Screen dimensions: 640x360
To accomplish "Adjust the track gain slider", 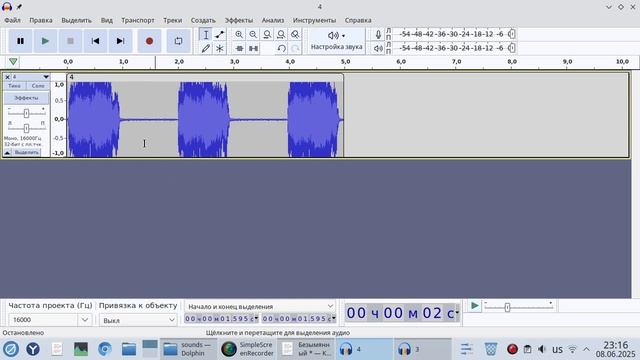I will pos(26,113).
